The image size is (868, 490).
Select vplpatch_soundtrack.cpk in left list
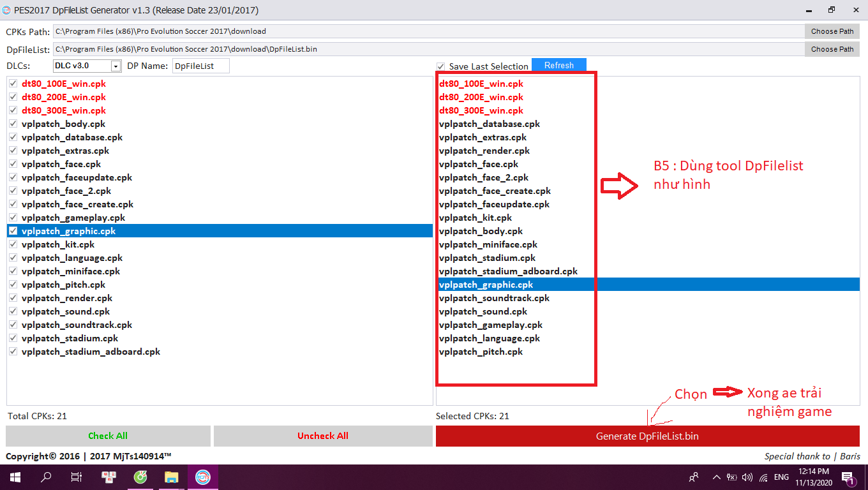click(77, 325)
